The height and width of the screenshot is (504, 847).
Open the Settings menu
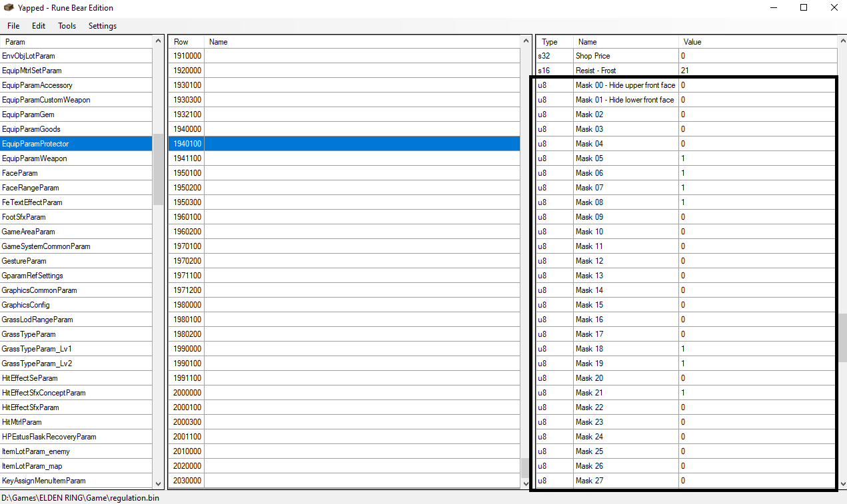(x=103, y=26)
